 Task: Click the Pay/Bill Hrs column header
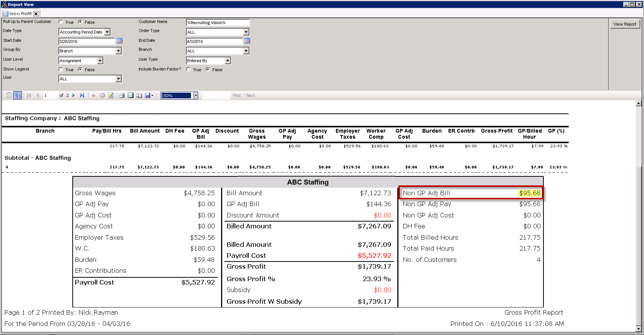click(107, 131)
